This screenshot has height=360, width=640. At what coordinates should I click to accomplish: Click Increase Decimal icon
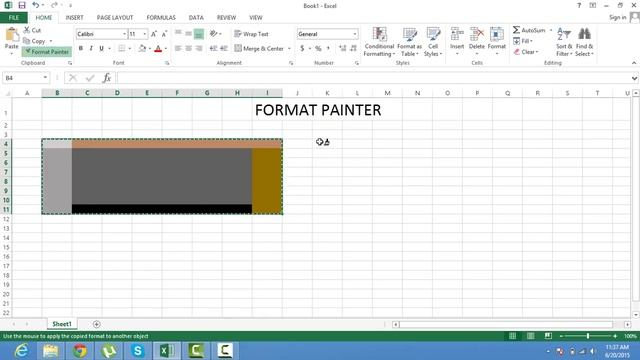[342, 49]
